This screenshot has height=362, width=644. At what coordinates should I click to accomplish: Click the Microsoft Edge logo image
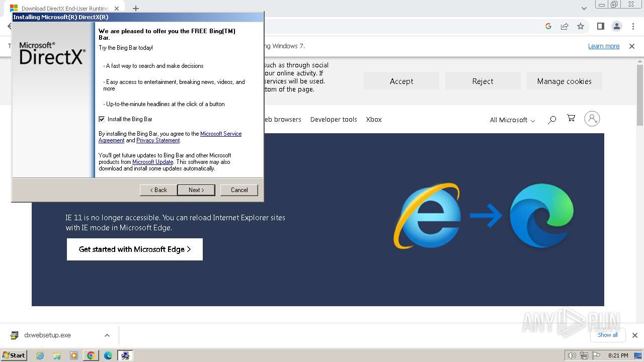click(x=542, y=216)
